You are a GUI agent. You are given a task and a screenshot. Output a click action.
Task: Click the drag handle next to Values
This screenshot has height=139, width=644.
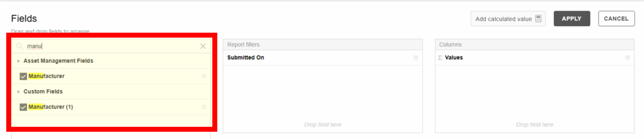[628, 58]
